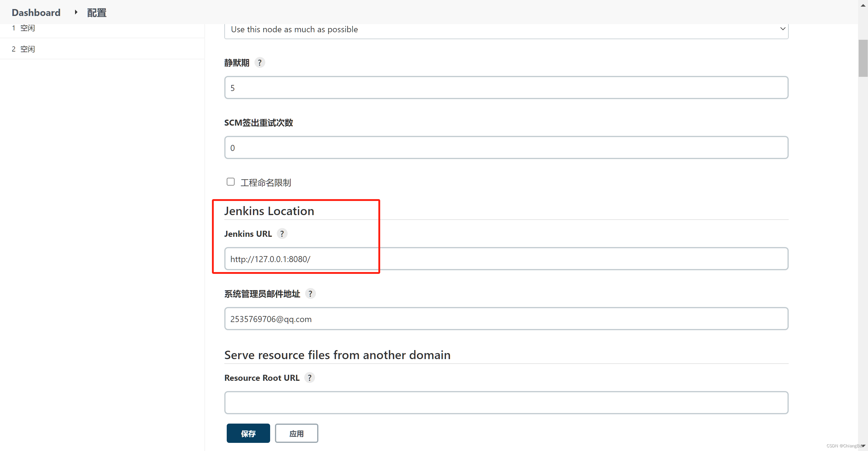
Task: Click the 'Jenkins Location' section heading
Action: pyautogui.click(x=269, y=211)
